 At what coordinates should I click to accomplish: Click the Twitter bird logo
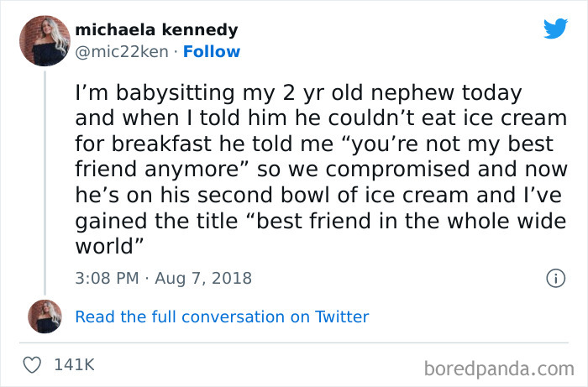click(555, 29)
